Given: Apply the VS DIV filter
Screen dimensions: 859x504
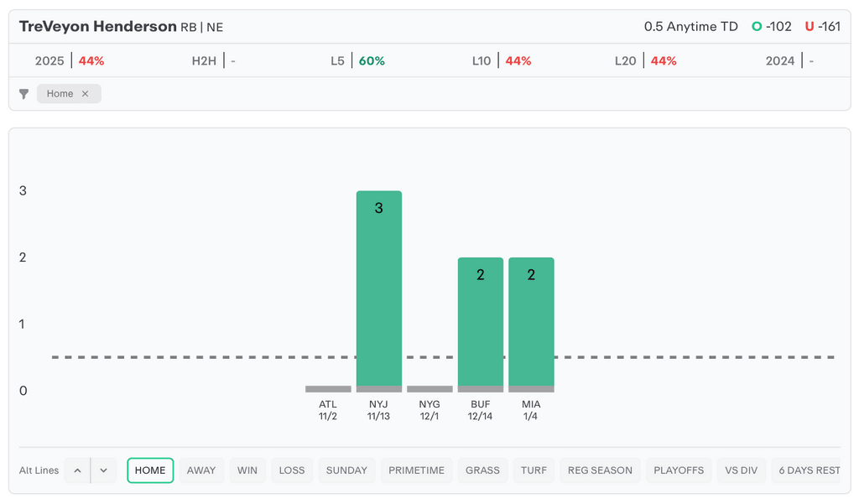Looking at the screenshot, I should [742, 470].
